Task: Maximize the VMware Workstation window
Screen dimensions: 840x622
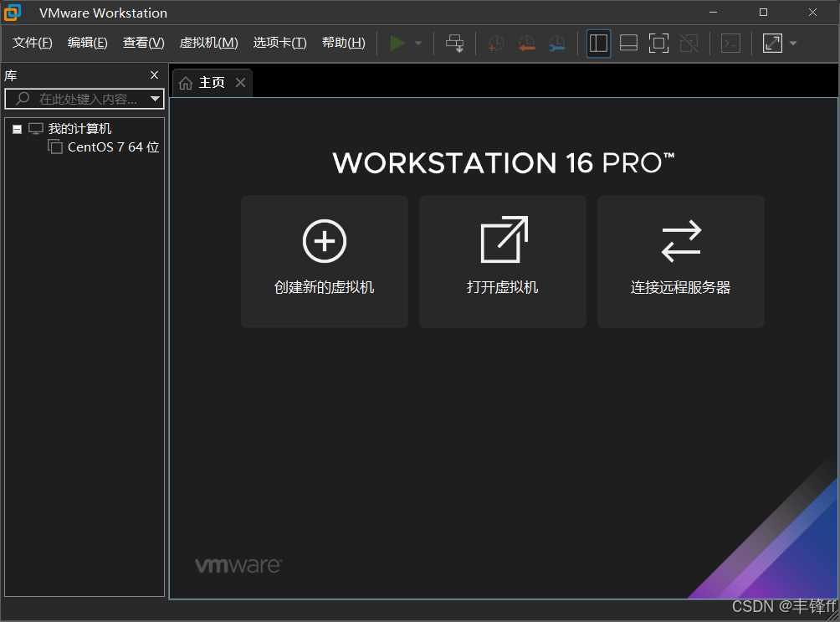Action: coord(763,13)
